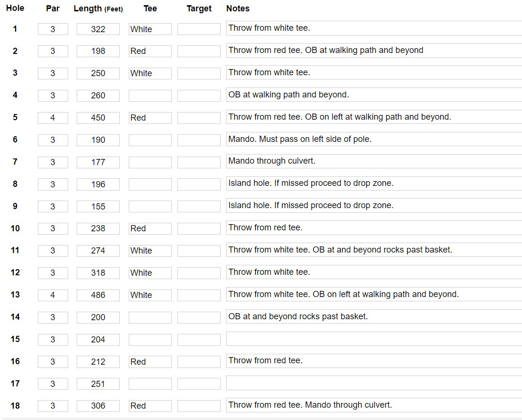Image resolution: width=522 pixels, height=420 pixels.
Task: Click the Par field for hole 13
Action: tap(53, 295)
